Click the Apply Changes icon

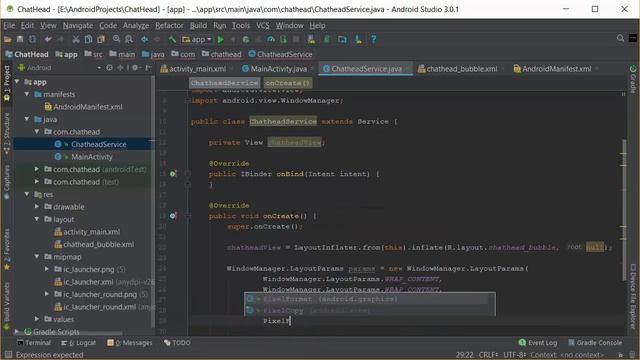click(233, 40)
